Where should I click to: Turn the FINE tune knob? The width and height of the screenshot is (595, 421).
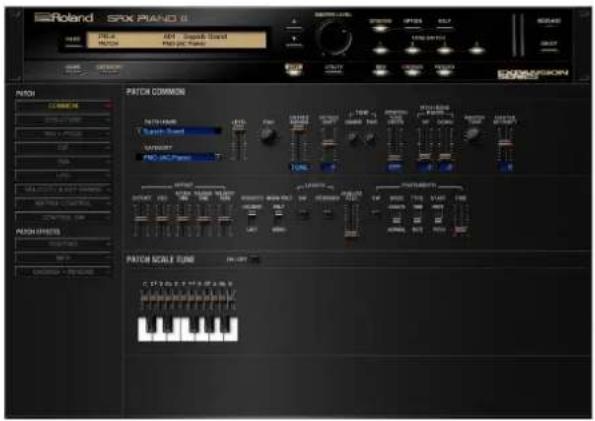pyautogui.click(x=370, y=138)
